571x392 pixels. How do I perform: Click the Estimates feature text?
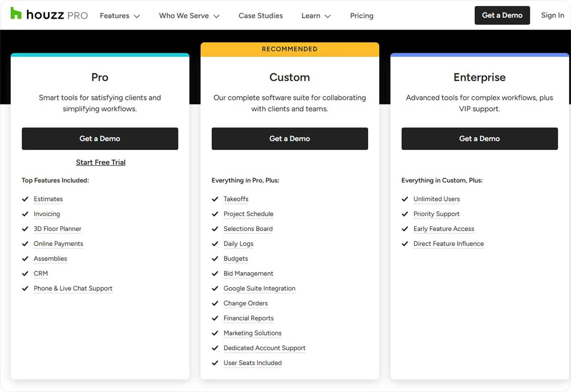pos(48,199)
